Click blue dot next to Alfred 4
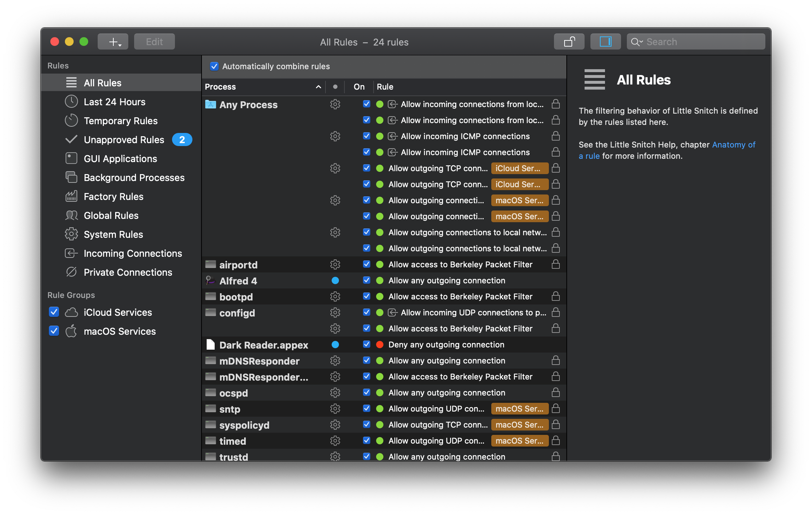The width and height of the screenshot is (812, 515). click(x=335, y=280)
